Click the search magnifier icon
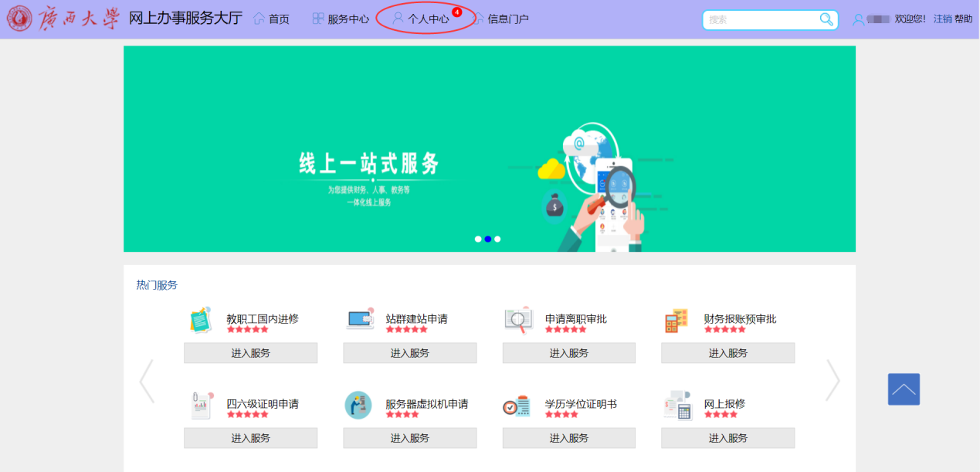This screenshot has height=472, width=980. coord(826,19)
